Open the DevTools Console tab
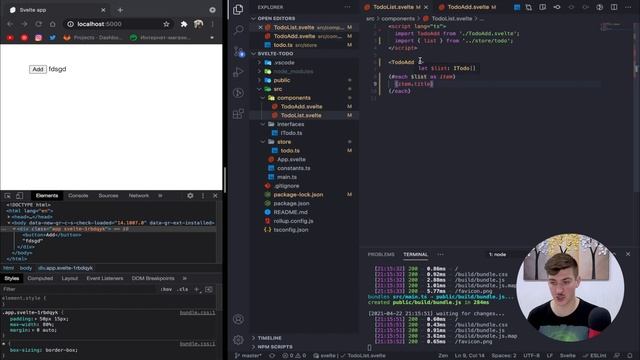Viewport: 640px width, 360px height. (78, 196)
